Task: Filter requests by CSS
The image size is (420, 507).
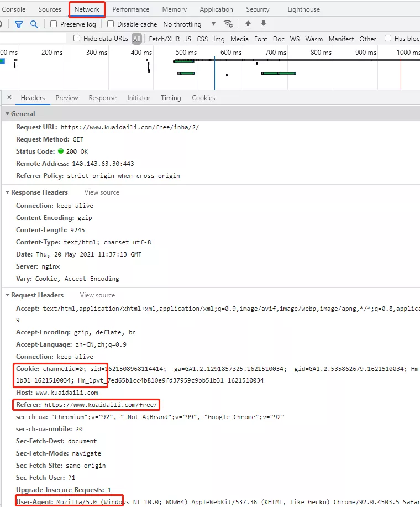Action: coord(202,39)
